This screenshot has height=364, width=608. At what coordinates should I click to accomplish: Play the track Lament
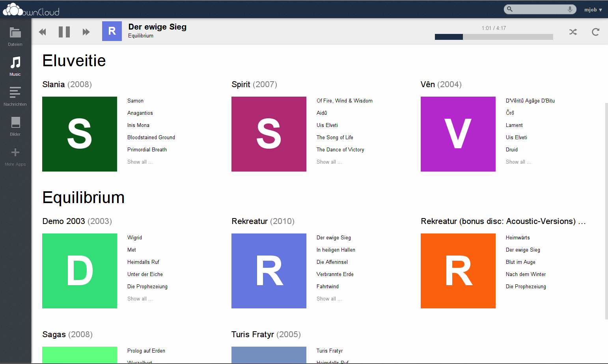[x=514, y=125]
